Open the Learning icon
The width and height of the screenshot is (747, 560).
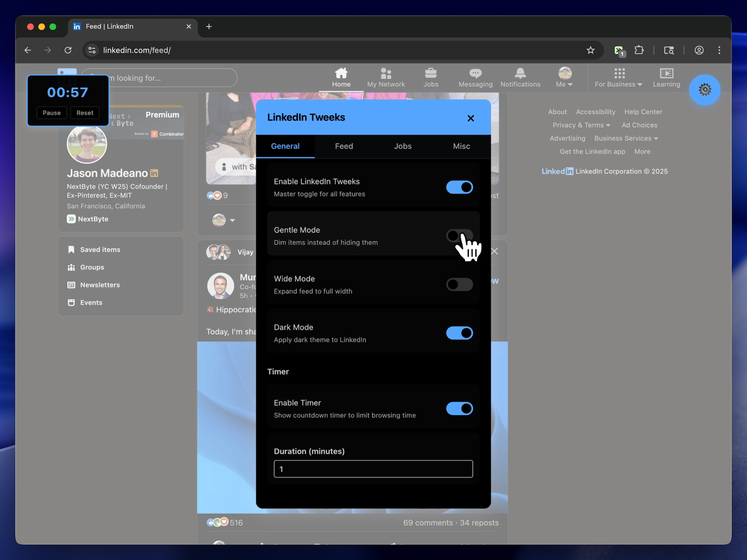(x=666, y=76)
